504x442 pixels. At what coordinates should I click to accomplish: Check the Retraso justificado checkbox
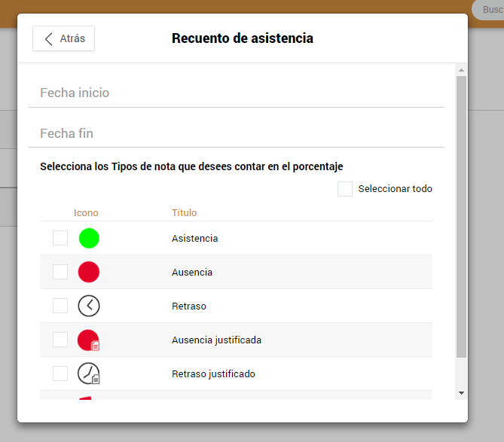[x=60, y=373]
